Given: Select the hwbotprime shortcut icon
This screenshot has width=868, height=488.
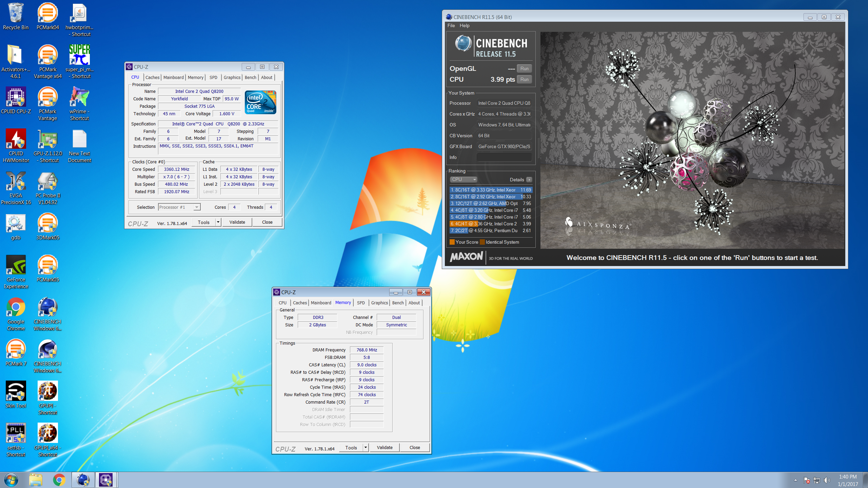Looking at the screenshot, I should tap(79, 20).
